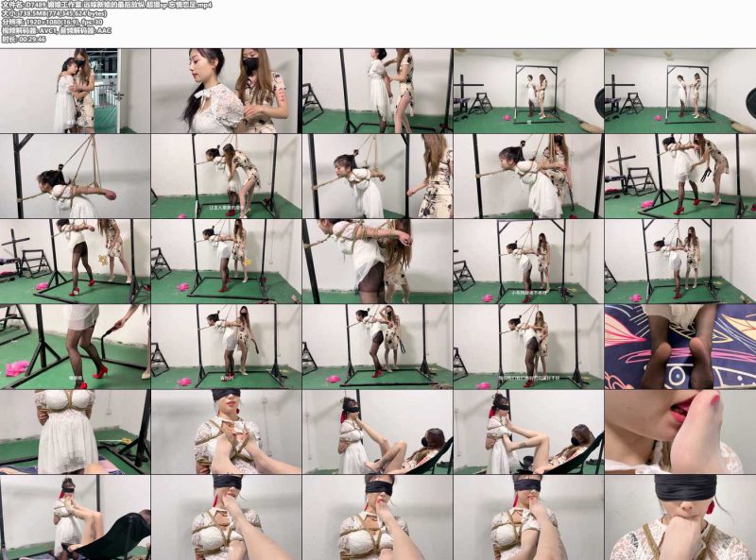Open the last thumbnail in the first row
Screen dimensions: 756x560
(x=680, y=91)
